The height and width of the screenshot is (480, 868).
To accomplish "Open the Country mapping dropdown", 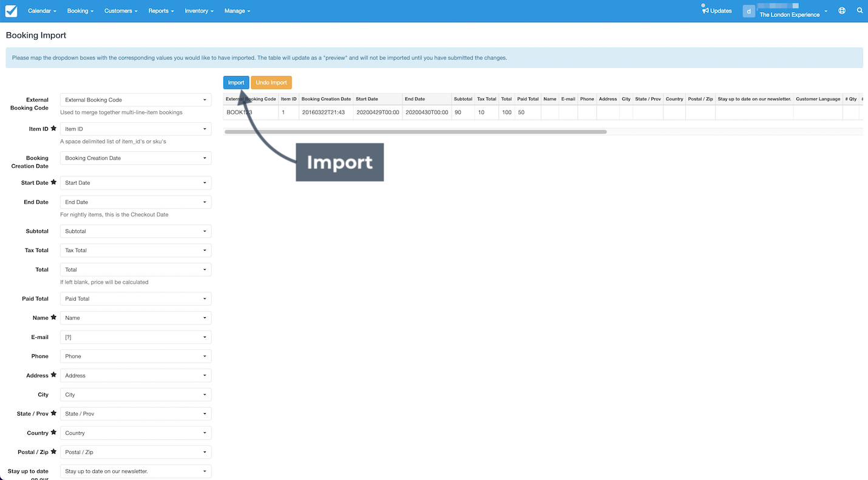I will [x=136, y=433].
